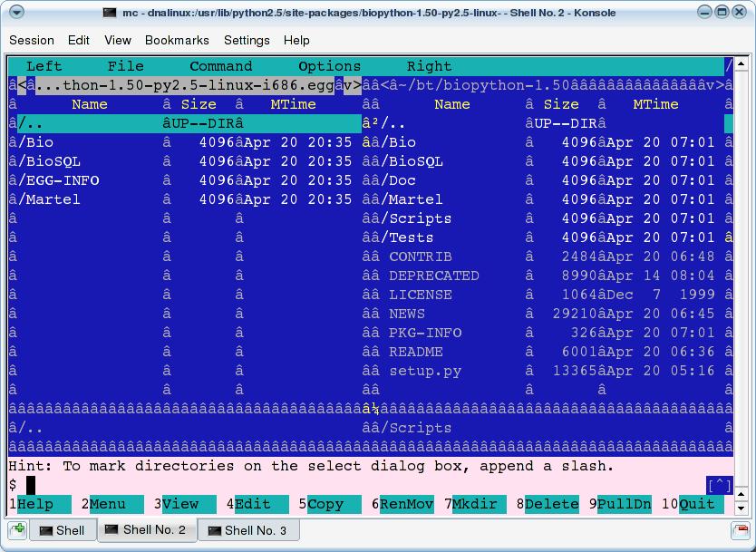Open the Session menu
The image size is (756, 552).
tap(32, 40)
